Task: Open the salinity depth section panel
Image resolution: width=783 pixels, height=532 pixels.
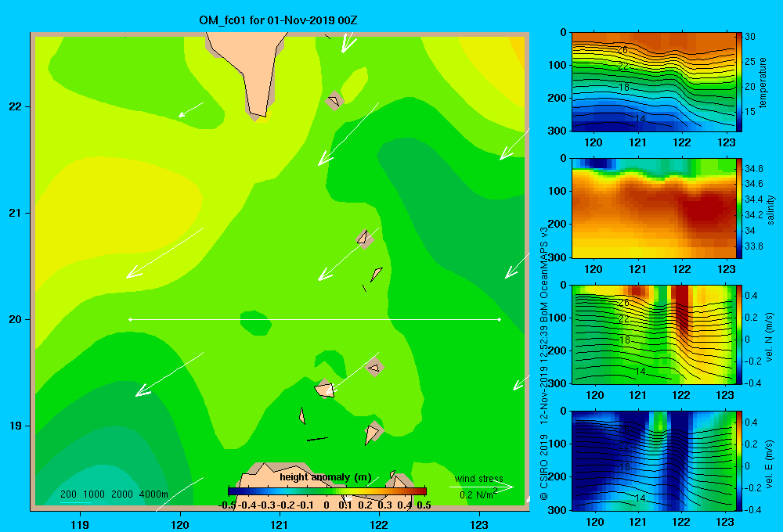Action: point(654,209)
